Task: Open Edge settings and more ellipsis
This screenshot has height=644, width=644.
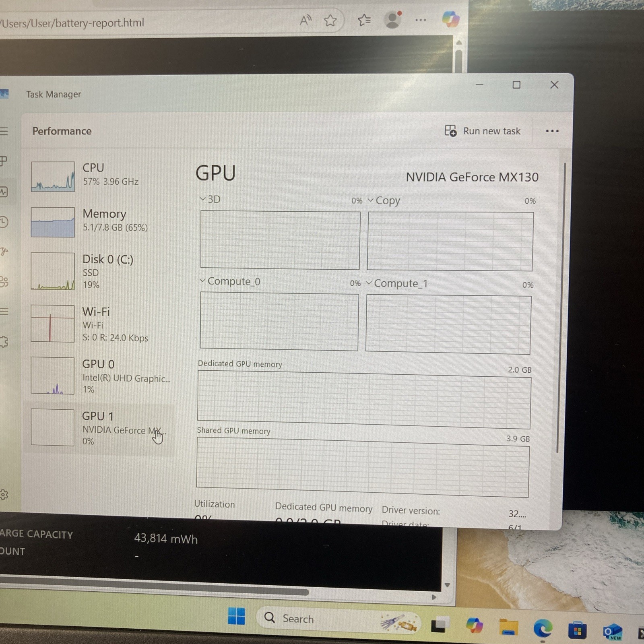Action: (x=421, y=20)
